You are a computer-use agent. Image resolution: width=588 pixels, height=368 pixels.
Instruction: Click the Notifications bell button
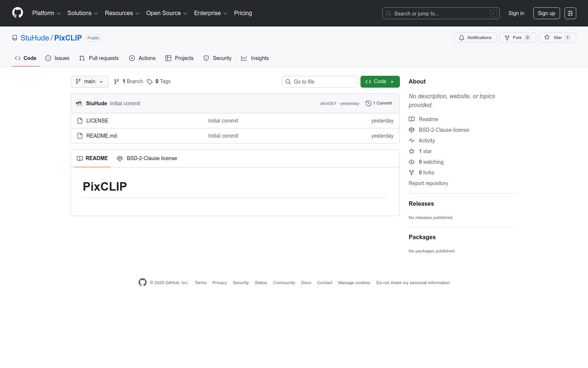[475, 38]
